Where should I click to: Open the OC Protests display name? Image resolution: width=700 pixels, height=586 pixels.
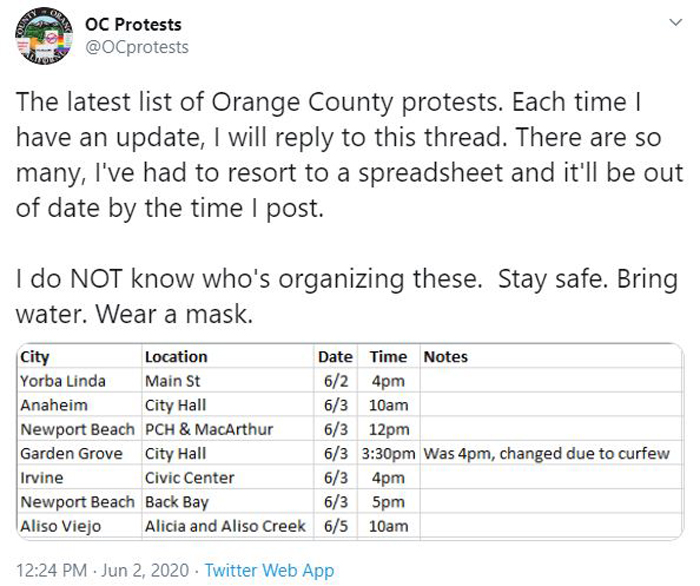point(133,25)
